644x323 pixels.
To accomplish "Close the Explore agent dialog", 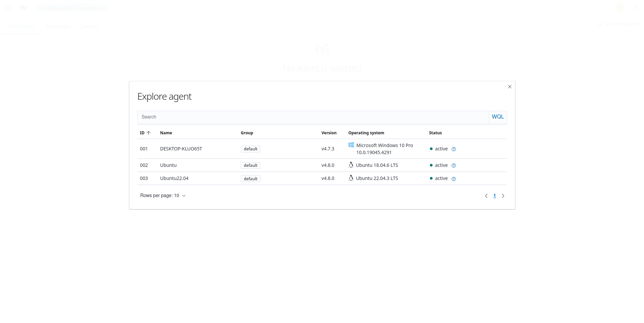I will point(509,87).
